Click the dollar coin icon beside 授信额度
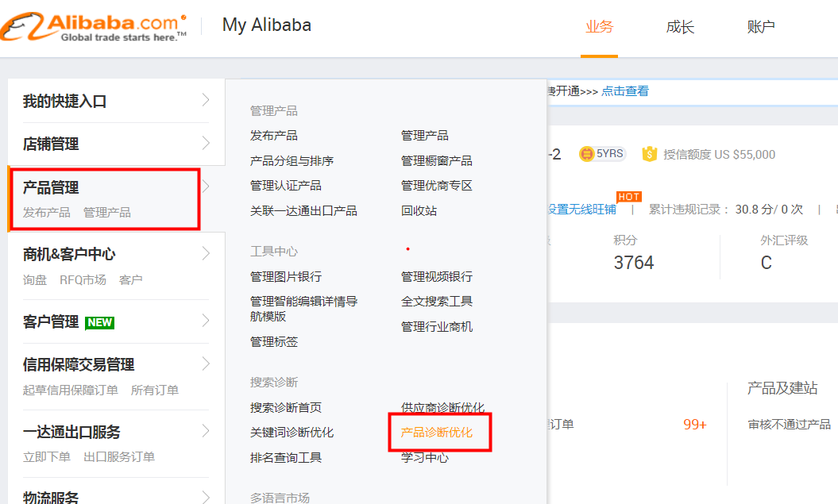This screenshot has width=838, height=504. [650, 154]
